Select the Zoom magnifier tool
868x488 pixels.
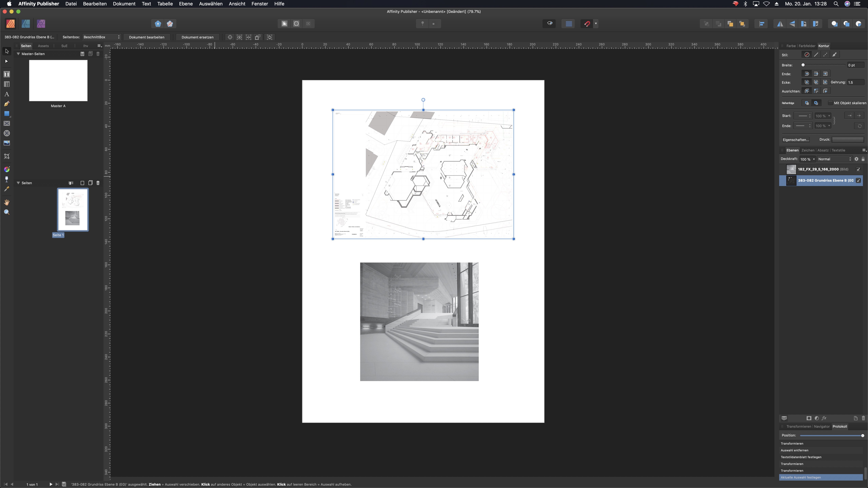[7, 212]
